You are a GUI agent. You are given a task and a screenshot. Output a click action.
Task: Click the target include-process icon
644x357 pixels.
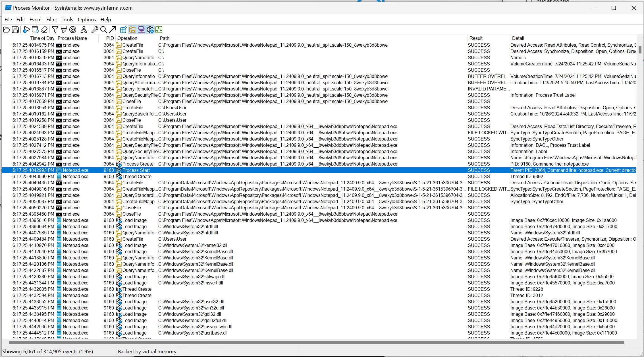(73, 30)
